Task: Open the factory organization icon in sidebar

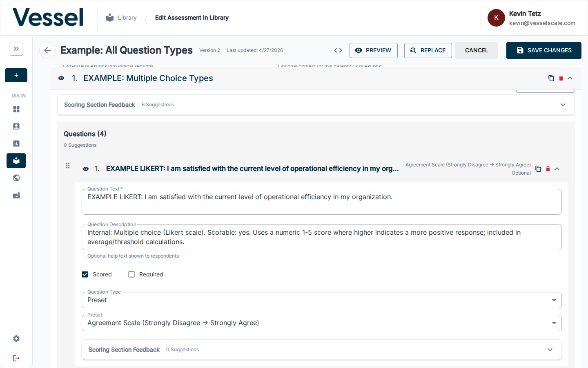Action: pyautogui.click(x=16, y=195)
